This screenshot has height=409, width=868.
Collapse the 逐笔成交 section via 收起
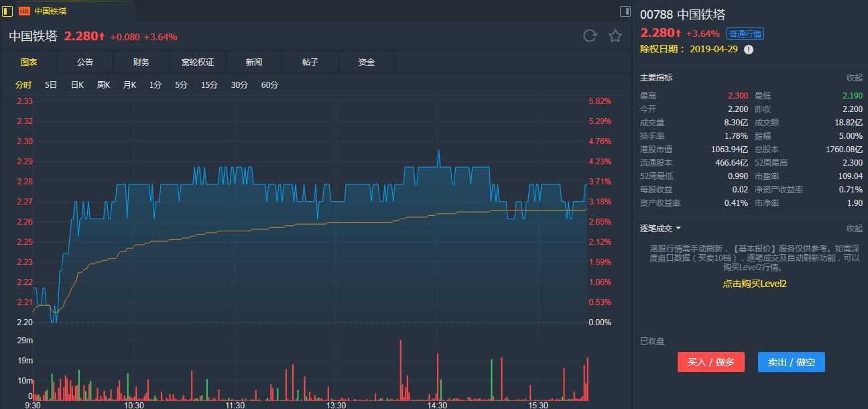pos(854,229)
